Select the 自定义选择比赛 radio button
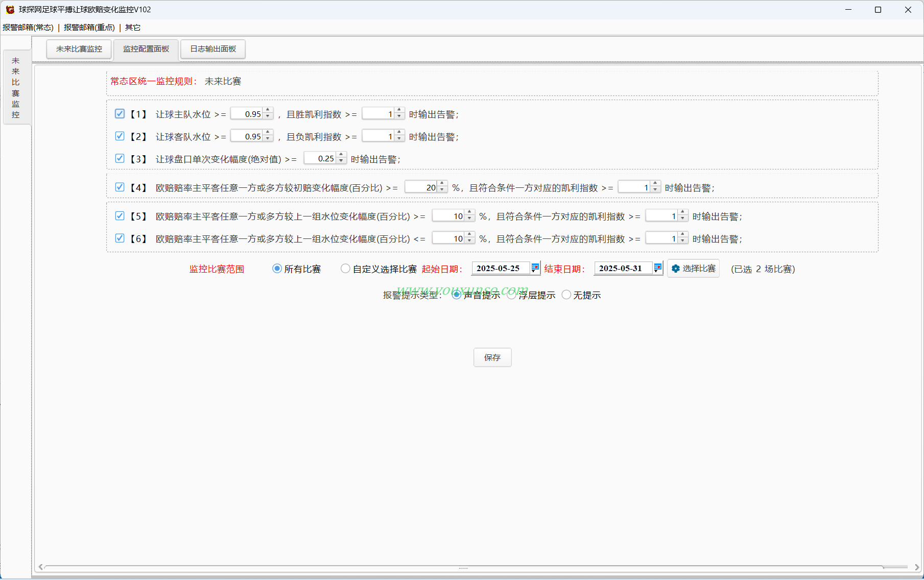The height and width of the screenshot is (580, 924). pyautogui.click(x=345, y=269)
